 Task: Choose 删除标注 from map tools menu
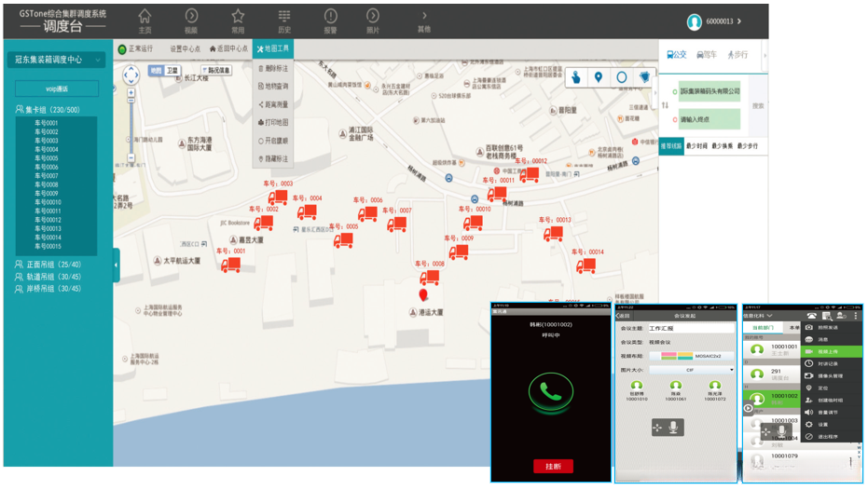click(273, 69)
